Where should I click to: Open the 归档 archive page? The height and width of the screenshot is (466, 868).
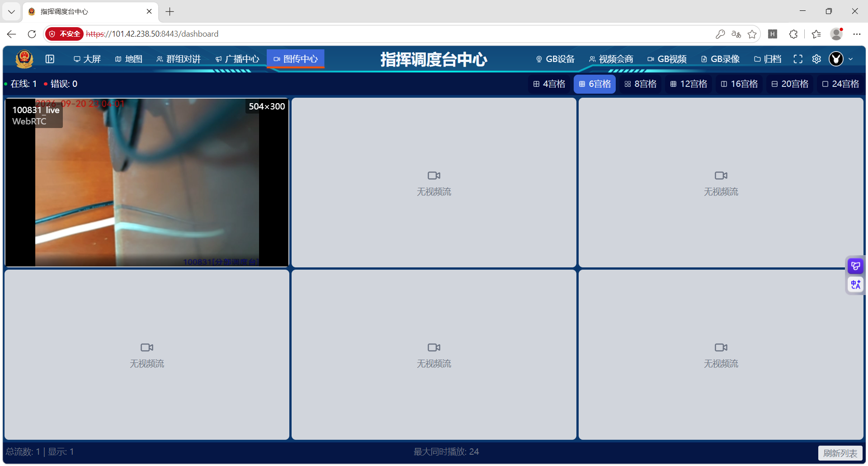click(768, 59)
